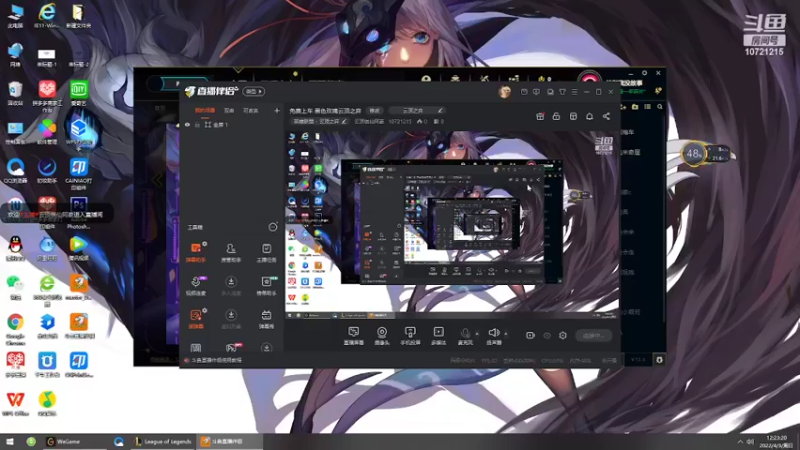Expand the speaker options arrow
Screen dimensions: 800x450
506,334
